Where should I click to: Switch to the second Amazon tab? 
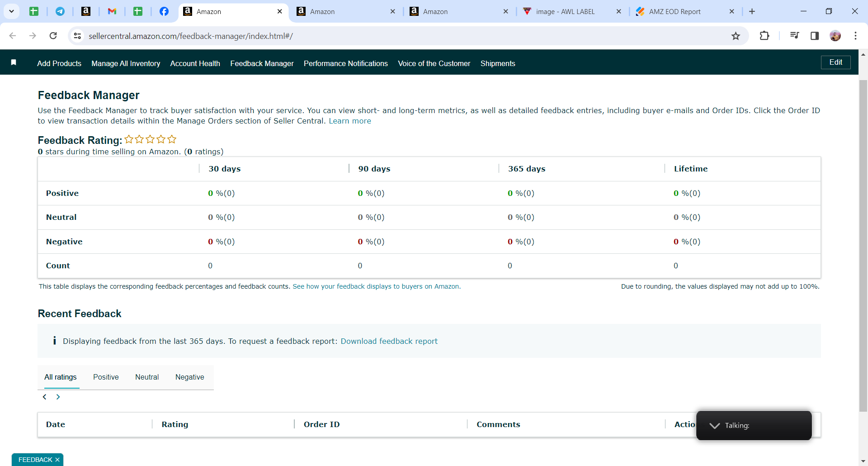pyautogui.click(x=346, y=12)
